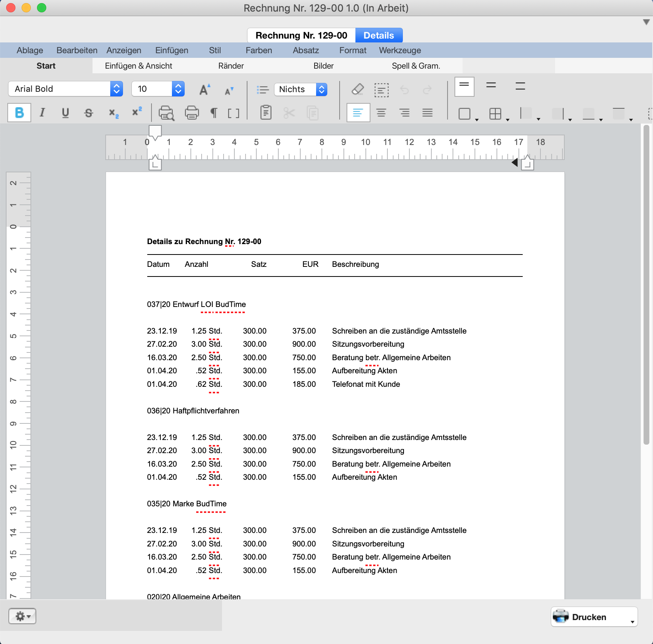
Task: Align text left
Action: tap(358, 113)
